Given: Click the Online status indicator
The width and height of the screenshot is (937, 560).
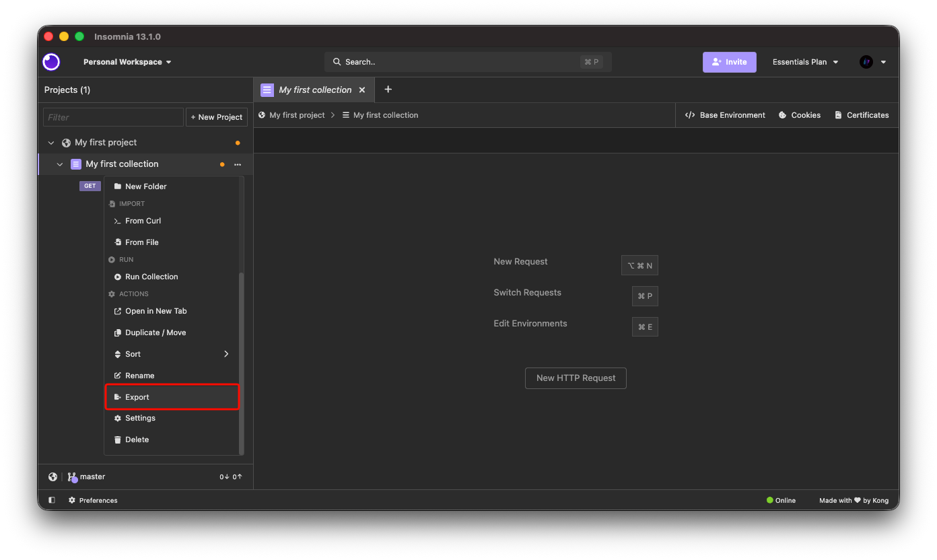Looking at the screenshot, I should click(781, 500).
